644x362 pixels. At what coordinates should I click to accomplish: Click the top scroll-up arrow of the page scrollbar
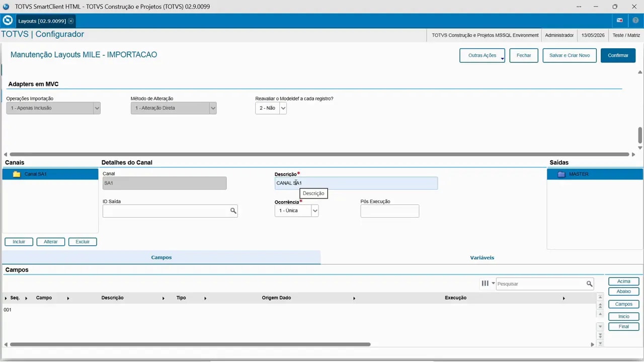coord(640,72)
